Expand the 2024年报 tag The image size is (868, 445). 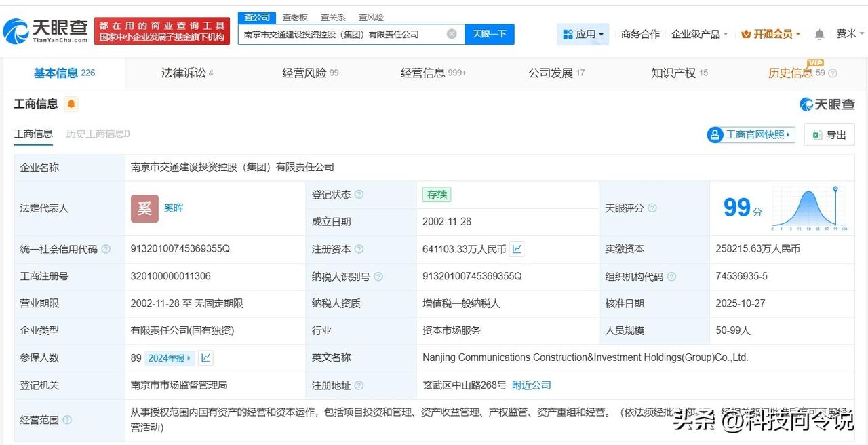coord(170,357)
